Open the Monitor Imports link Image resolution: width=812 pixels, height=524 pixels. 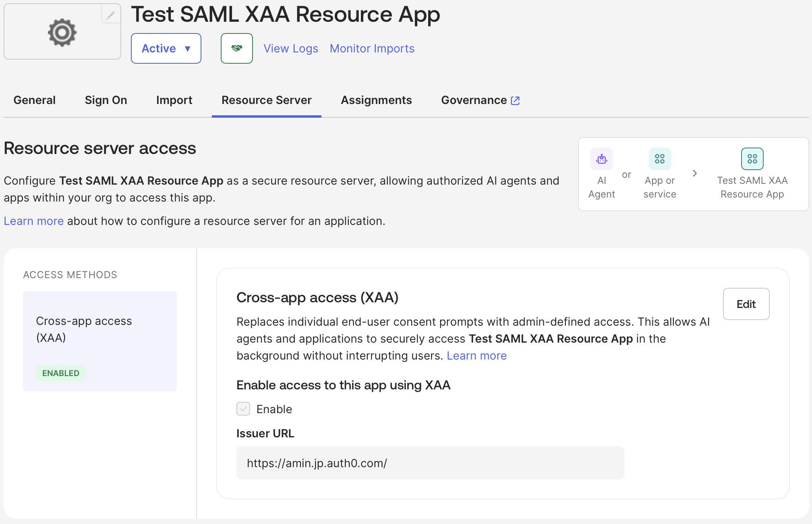coord(372,48)
